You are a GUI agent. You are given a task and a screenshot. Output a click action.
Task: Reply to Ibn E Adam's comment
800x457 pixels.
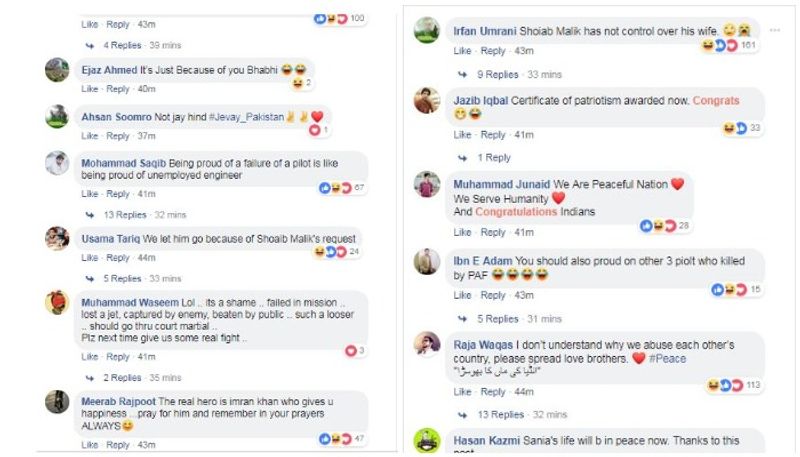click(492, 296)
